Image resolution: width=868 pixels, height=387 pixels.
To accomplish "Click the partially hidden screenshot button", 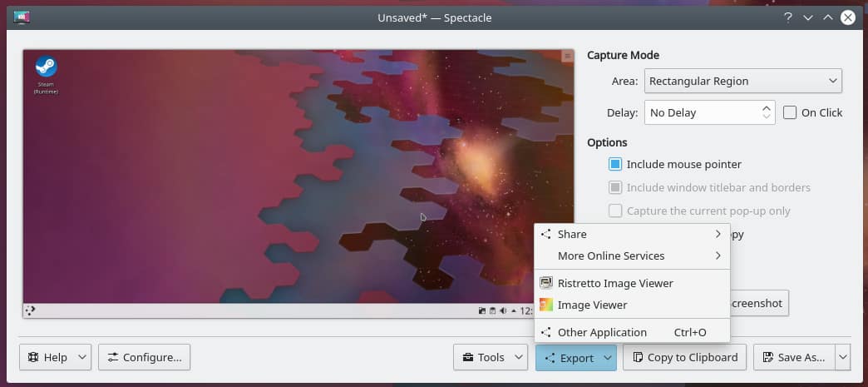I will pyautogui.click(x=760, y=303).
